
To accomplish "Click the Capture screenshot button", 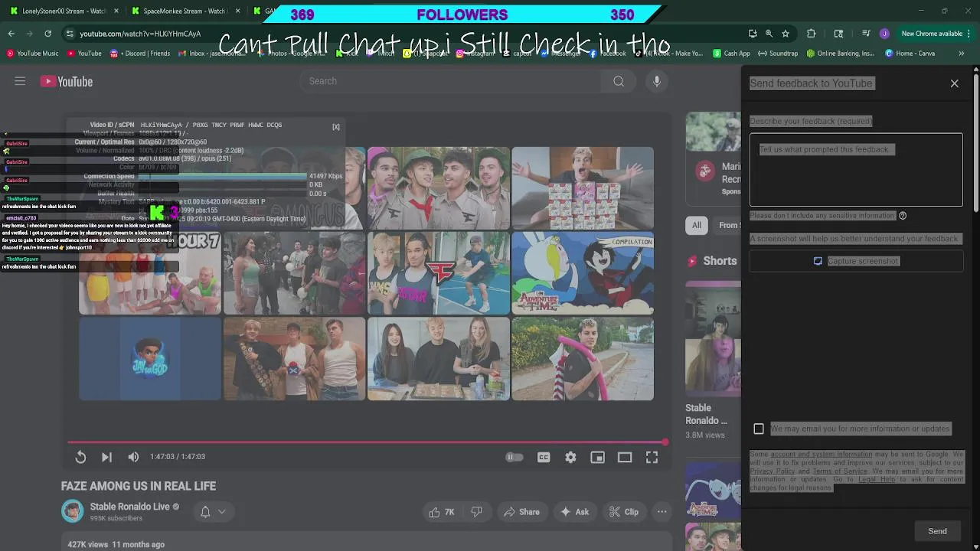I will coord(856,261).
